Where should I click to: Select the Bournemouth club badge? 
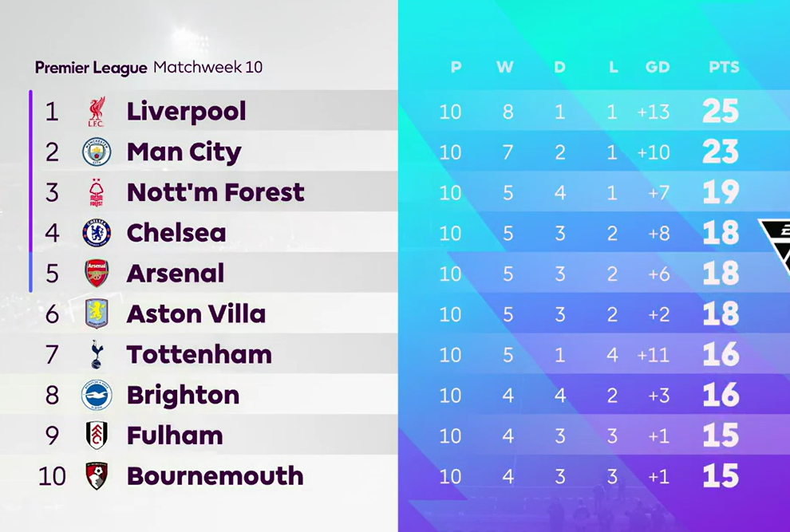pyautogui.click(x=97, y=476)
